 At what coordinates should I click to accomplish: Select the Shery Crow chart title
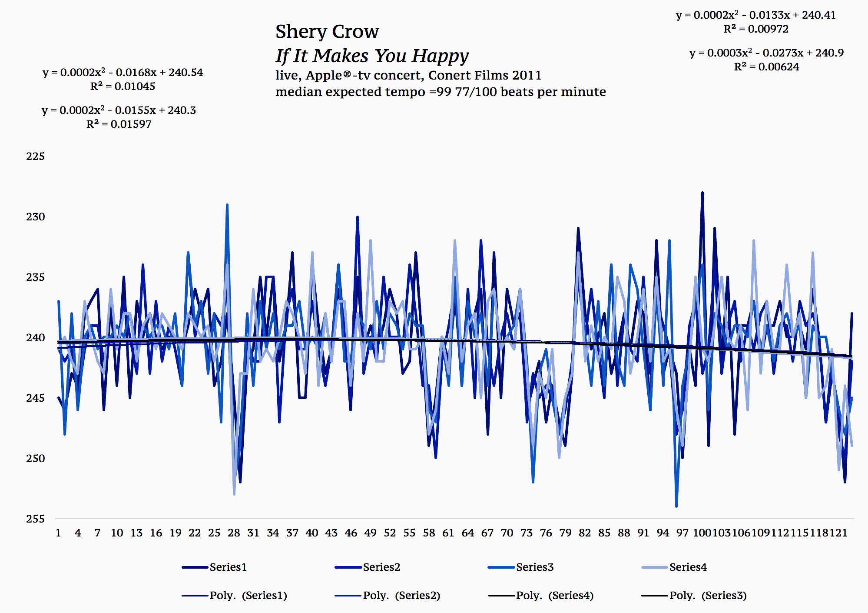tap(327, 31)
